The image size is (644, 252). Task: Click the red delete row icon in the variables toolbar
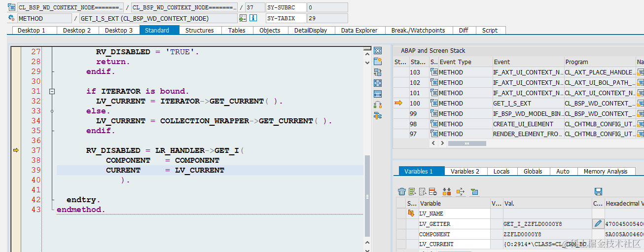(432, 191)
